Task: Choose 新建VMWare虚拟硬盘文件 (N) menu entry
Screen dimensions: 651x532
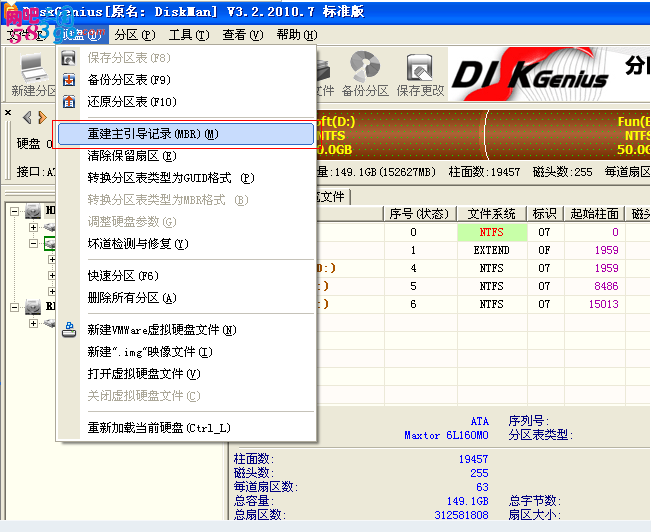Action: point(186,330)
